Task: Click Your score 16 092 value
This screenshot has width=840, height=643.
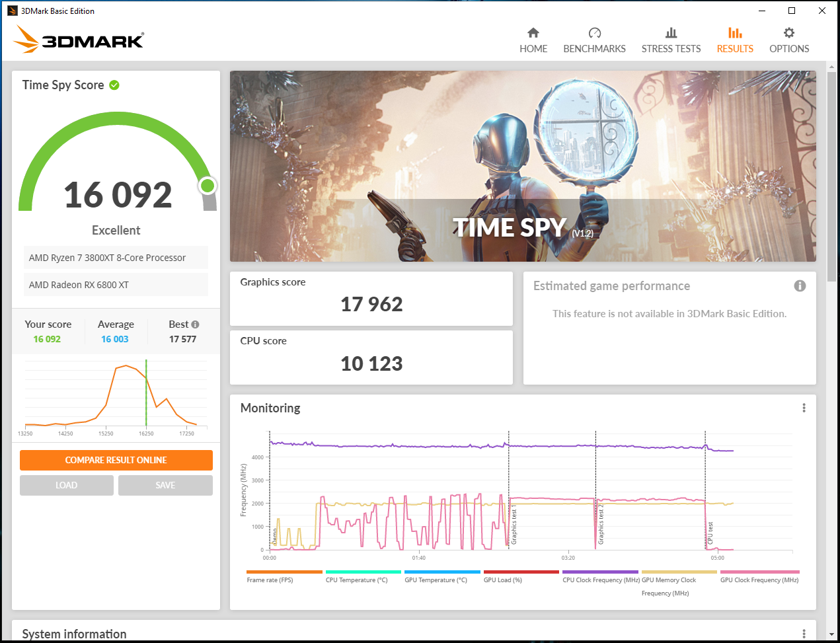Action: pyautogui.click(x=47, y=339)
